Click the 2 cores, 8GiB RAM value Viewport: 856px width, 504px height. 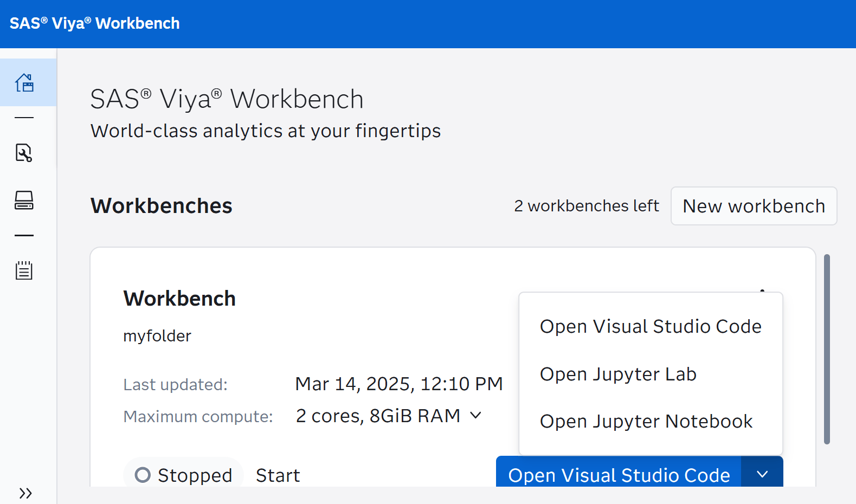[378, 416]
